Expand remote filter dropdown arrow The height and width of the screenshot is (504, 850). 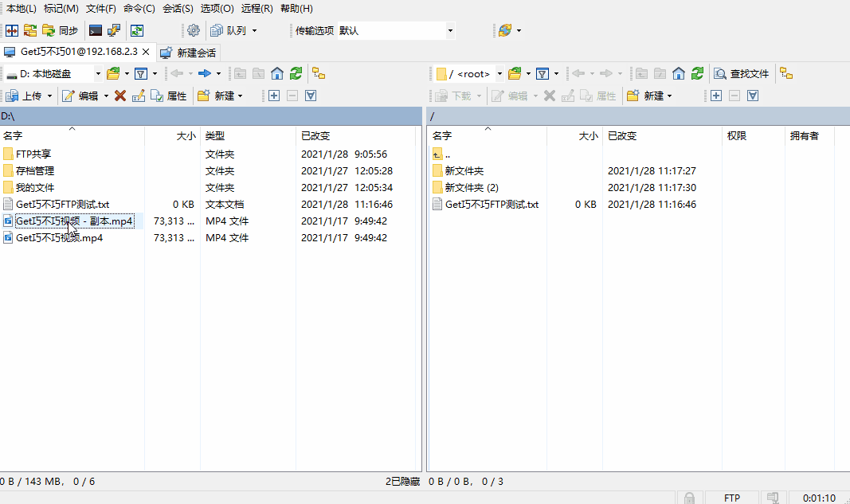pos(556,74)
